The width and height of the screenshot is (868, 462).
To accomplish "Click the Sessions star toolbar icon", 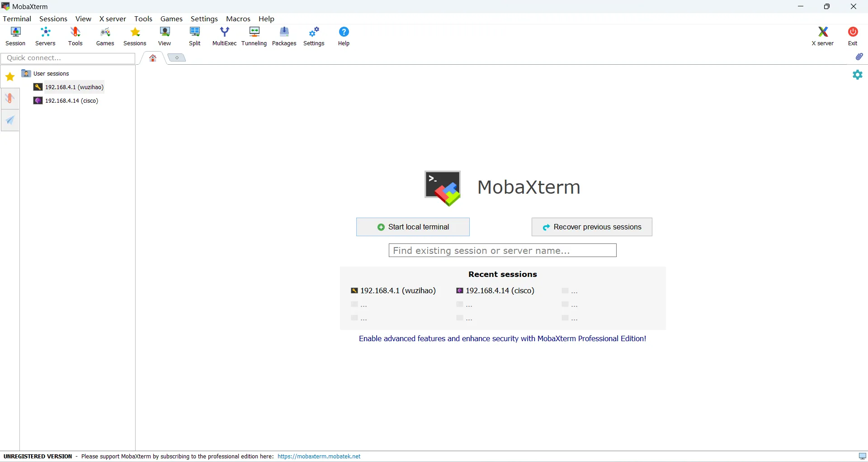I will point(135,36).
